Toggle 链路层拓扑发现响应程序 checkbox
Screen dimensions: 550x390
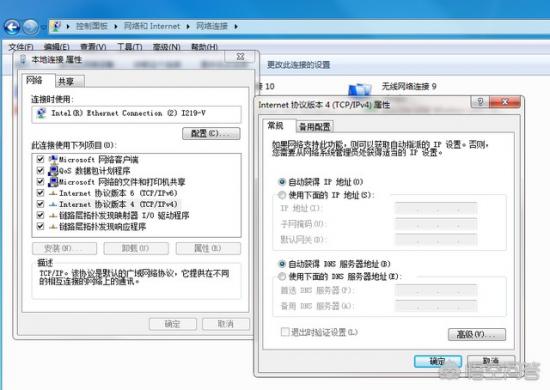coord(40,226)
